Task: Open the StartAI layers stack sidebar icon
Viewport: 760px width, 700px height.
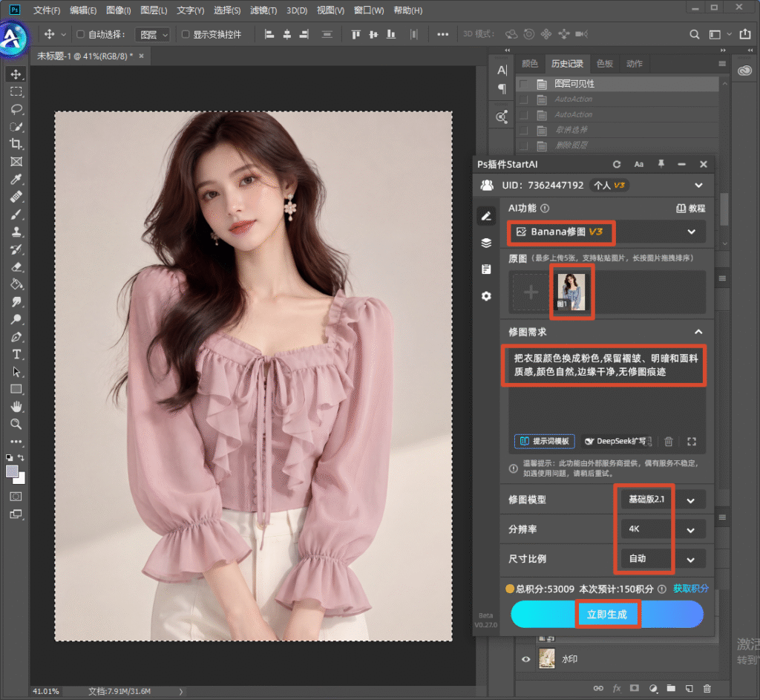Action: tap(486, 243)
